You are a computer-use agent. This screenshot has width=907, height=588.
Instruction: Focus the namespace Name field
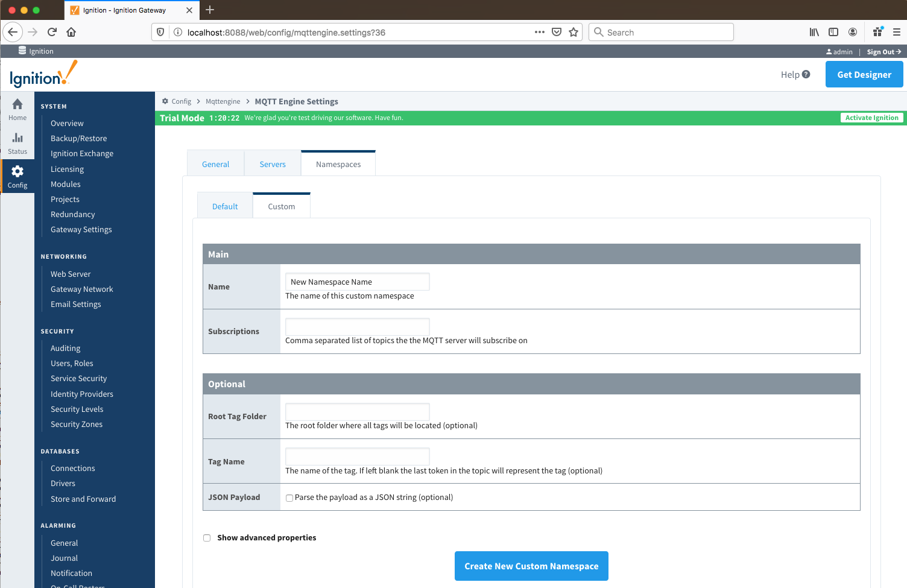coord(357,282)
